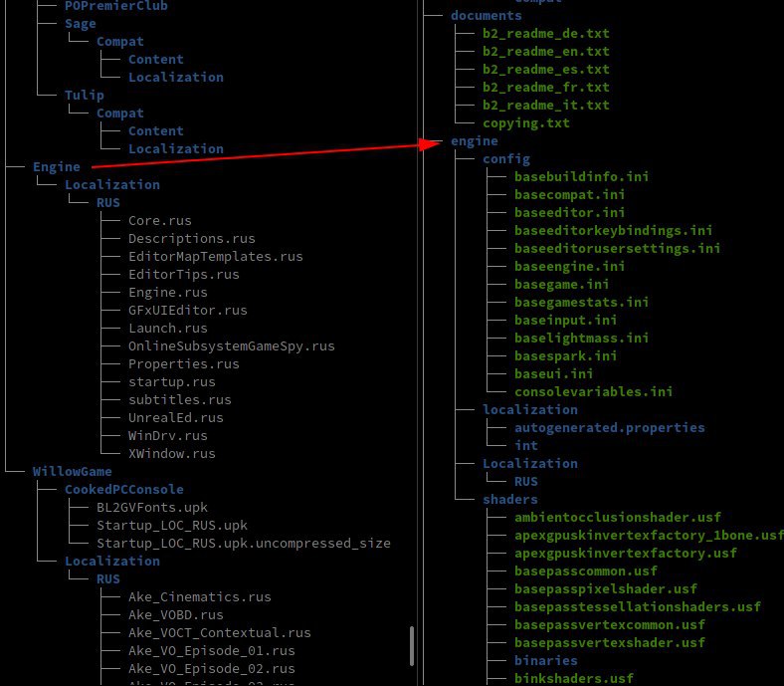The width and height of the screenshot is (784, 686).
Task: Click WinDrv.rus file name
Action: pyautogui.click(x=167, y=436)
